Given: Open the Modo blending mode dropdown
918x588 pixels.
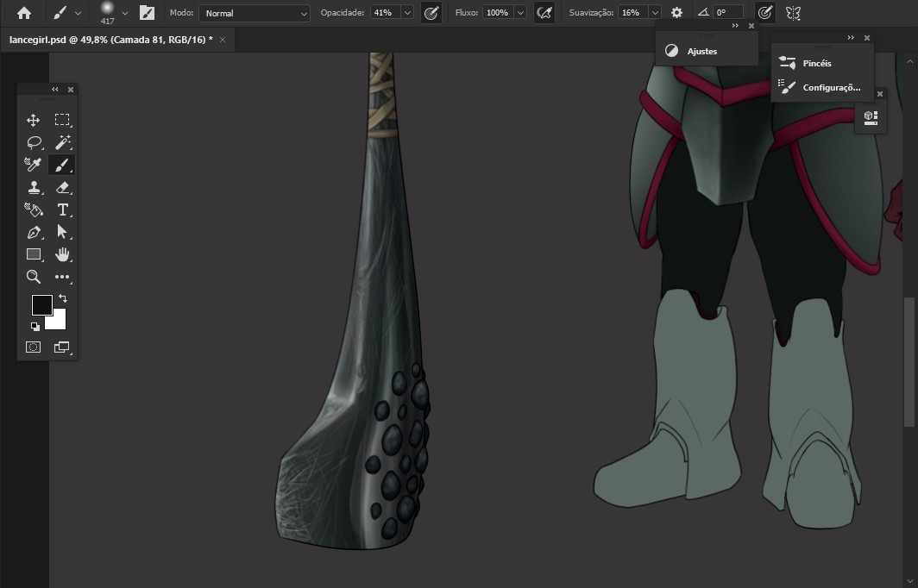Looking at the screenshot, I should [x=255, y=13].
